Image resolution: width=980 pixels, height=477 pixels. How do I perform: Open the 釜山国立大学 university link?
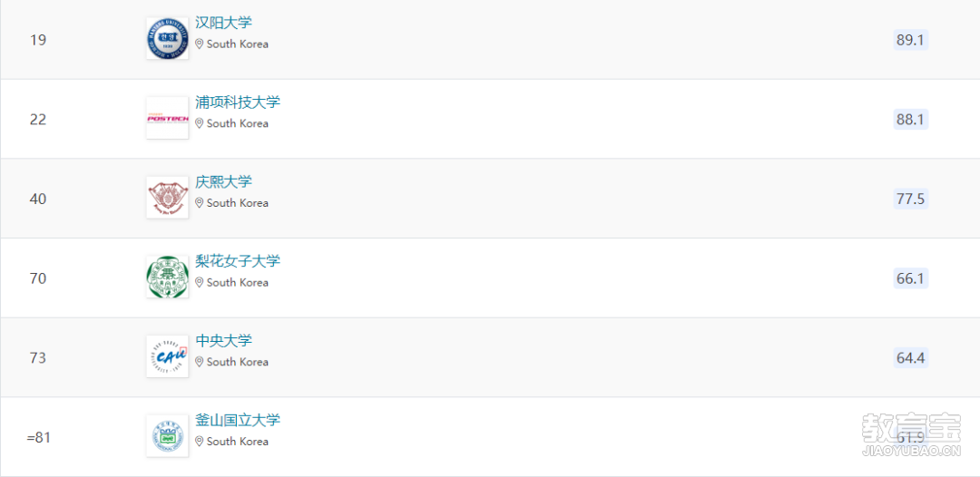[x=238, y=420]
